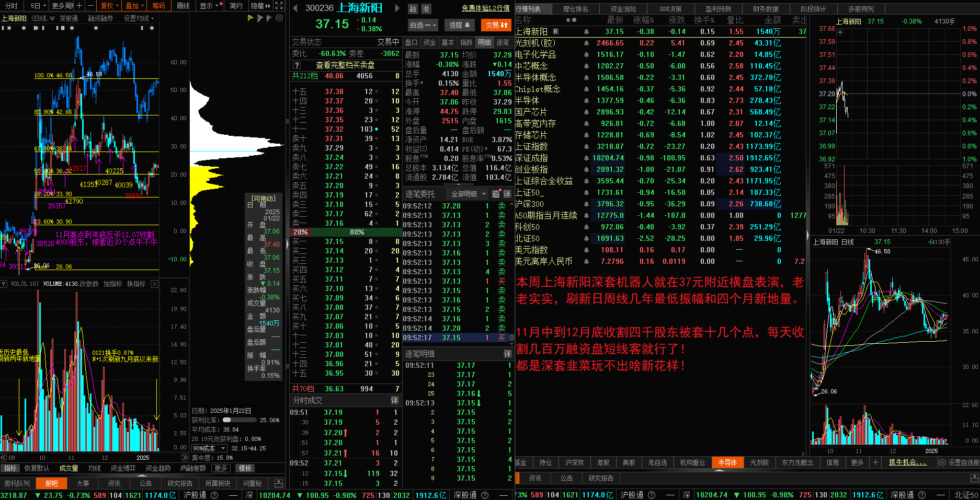Switch to 资金流向 tab in market list

point(623,9)
